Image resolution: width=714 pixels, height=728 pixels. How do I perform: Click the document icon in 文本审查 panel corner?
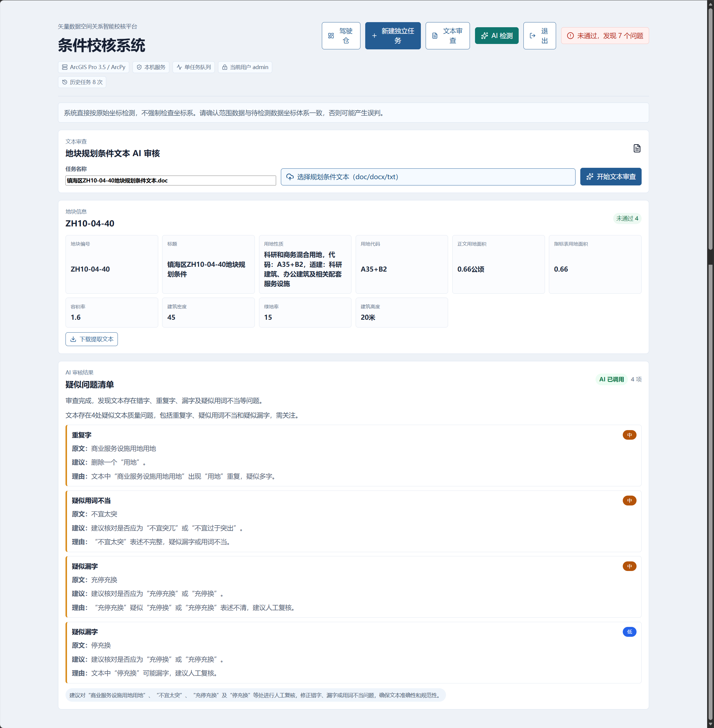click(637, 149)
